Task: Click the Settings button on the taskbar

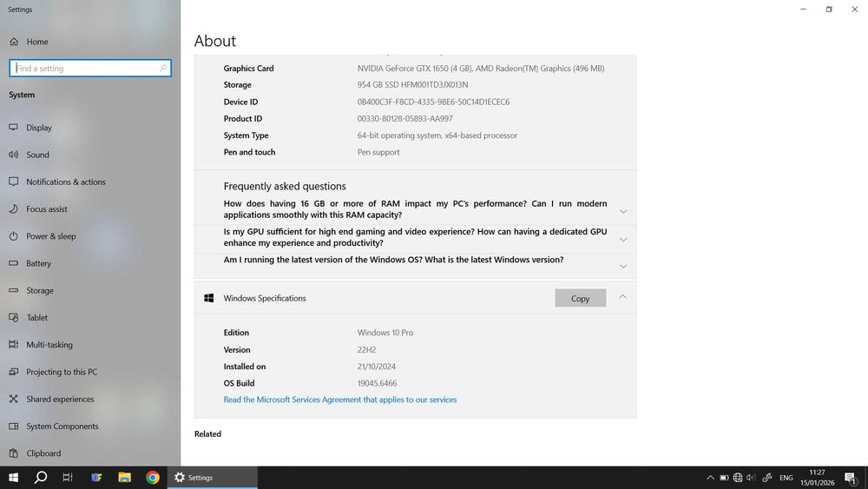Action: [x=213, y=478]
